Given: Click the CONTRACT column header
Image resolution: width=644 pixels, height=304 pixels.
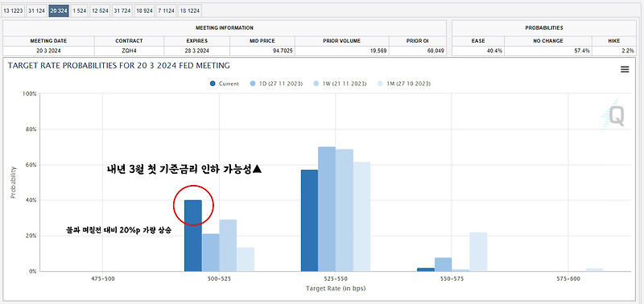Looking at the screenshot, I should pyautogui.click(x=129, y=41).
